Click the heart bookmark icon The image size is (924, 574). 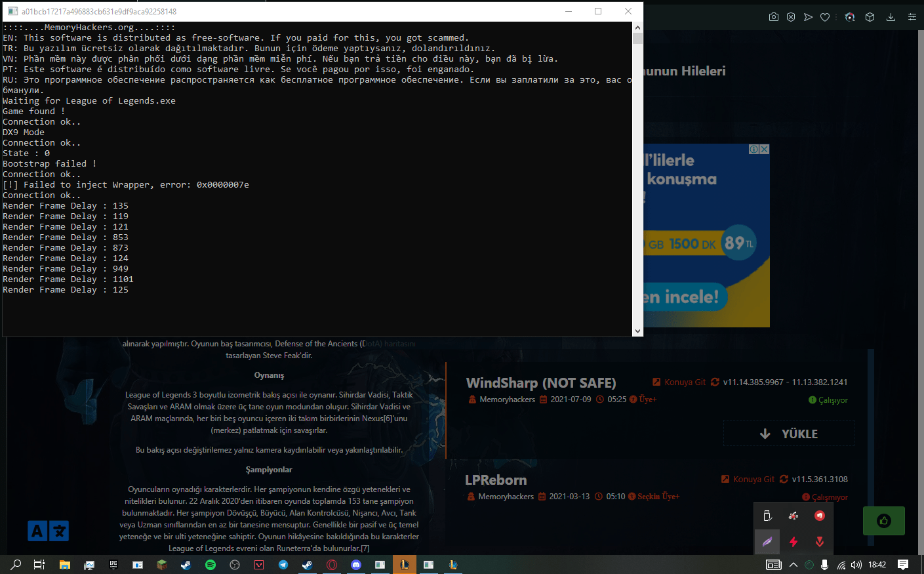tap(825, 17)
